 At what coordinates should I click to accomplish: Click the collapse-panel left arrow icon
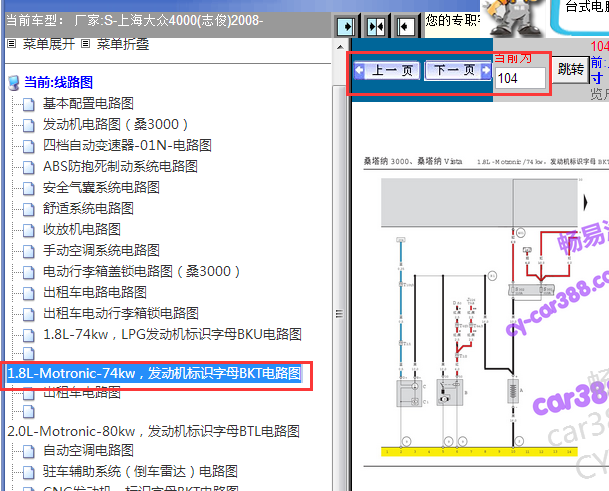point(405,27)
